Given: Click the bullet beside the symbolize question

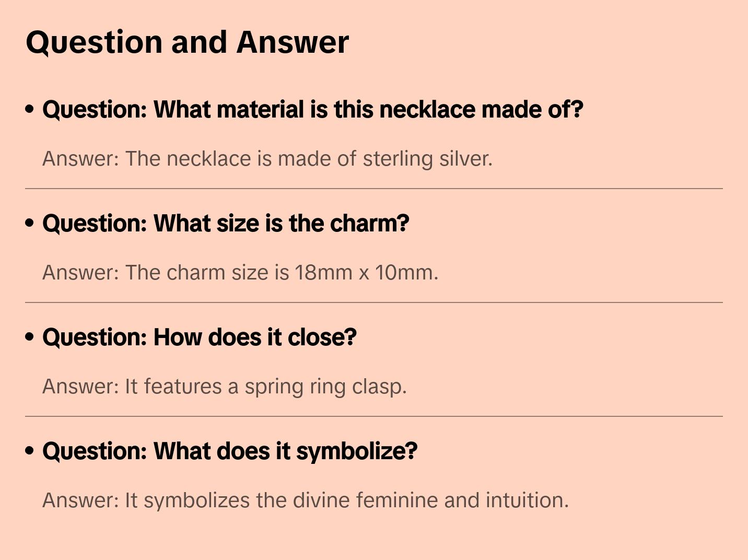Looking at the screenshot, I should [30, 451].
